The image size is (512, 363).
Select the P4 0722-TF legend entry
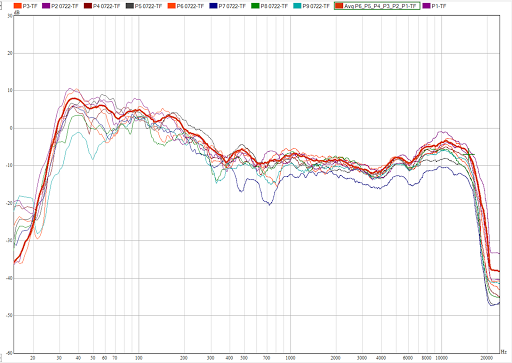coord(102,6)
